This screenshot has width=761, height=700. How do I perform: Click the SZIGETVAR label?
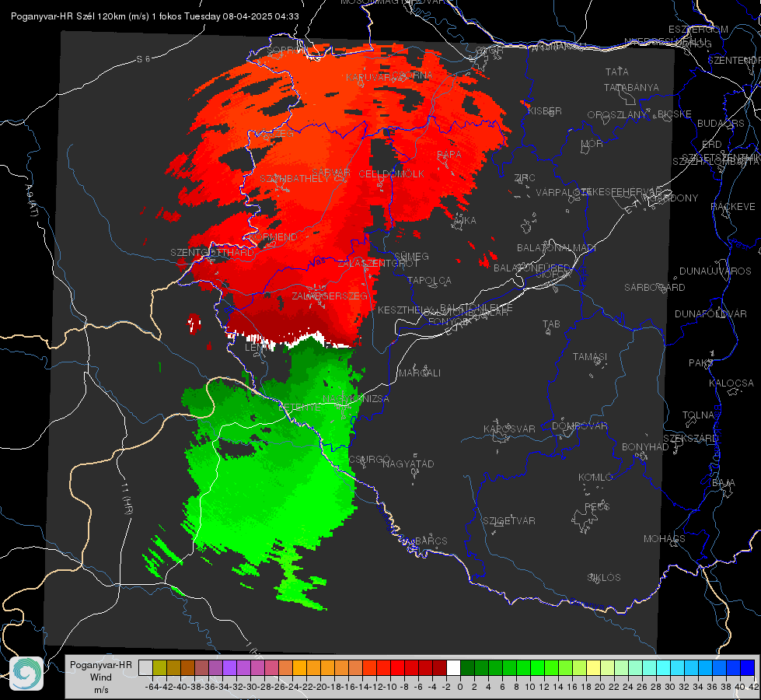coord(509,521)
